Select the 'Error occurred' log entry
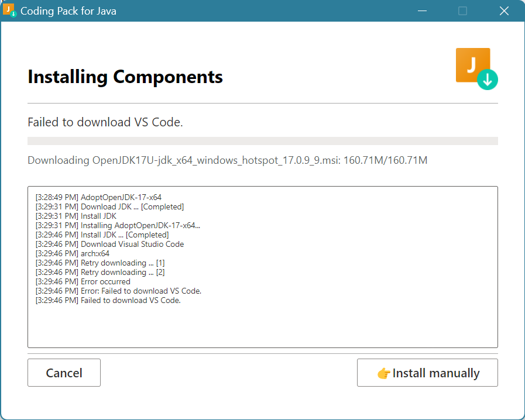This screenshot has width=525, height=420. [83, 281]
